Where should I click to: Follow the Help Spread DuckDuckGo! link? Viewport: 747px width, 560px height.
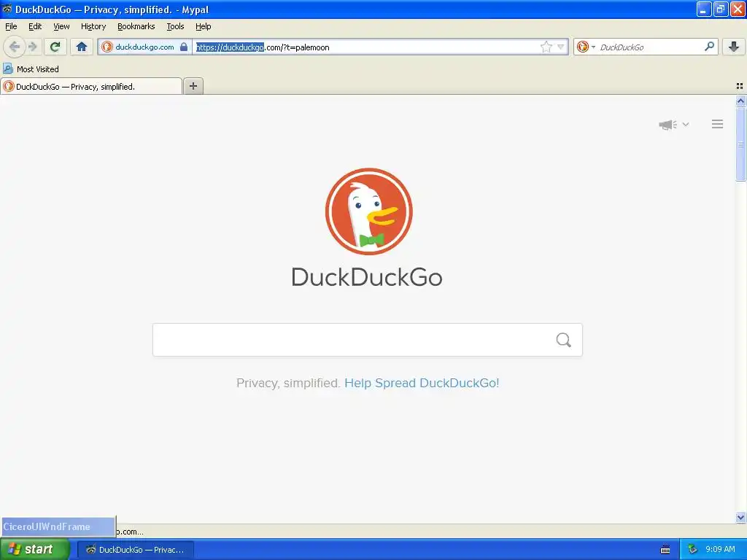422,383
